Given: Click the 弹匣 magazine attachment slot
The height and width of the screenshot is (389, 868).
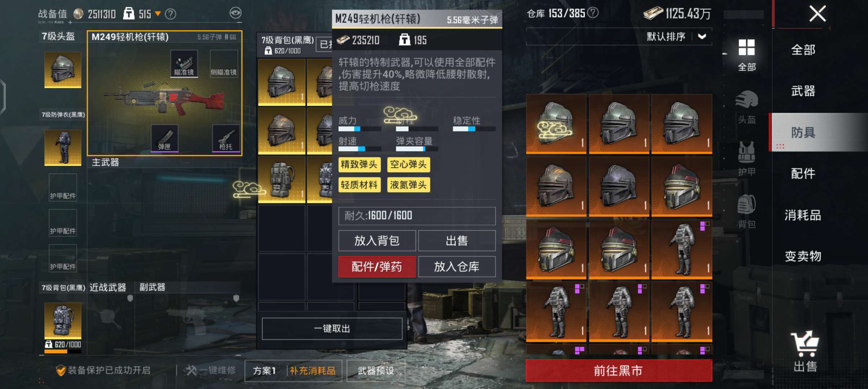Looking at the screenshot, I should click(164, 138).
